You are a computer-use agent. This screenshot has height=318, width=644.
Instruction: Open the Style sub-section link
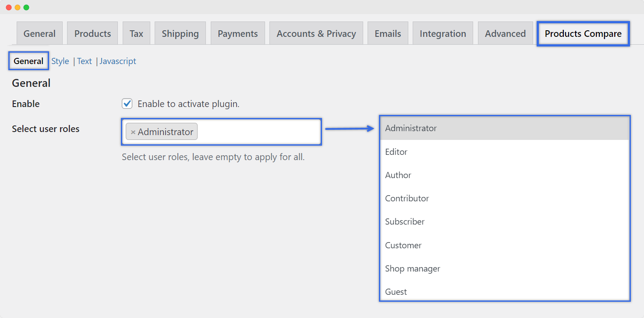coord(60,61)
